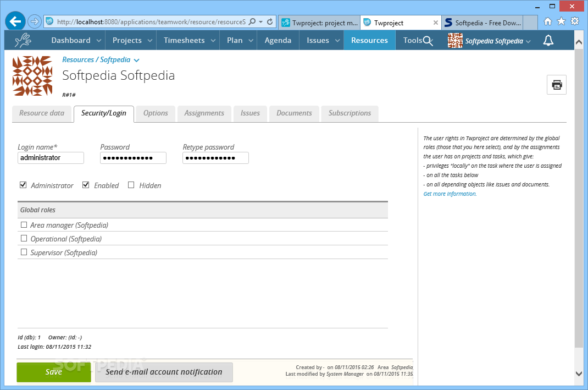
Task: Expand the Projects menu arrow
Action: click(x=149, y=41)
